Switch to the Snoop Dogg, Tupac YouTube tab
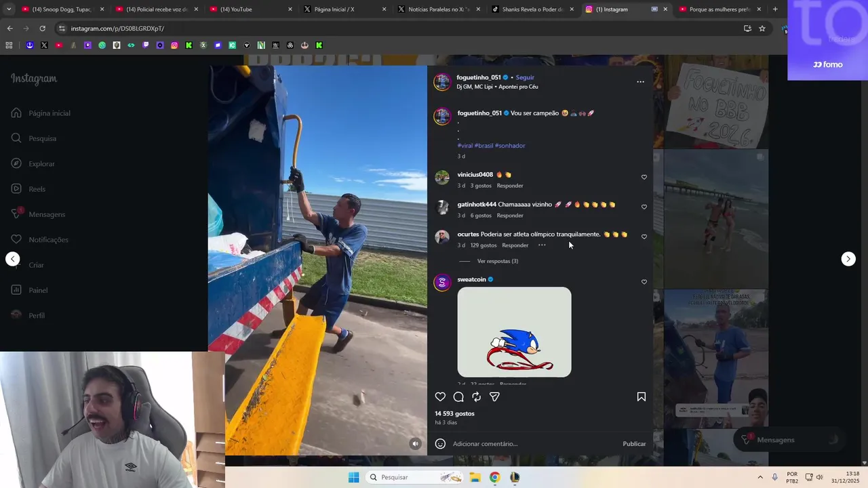The width and height of the screenshot is (868, 488). (61, 9)
